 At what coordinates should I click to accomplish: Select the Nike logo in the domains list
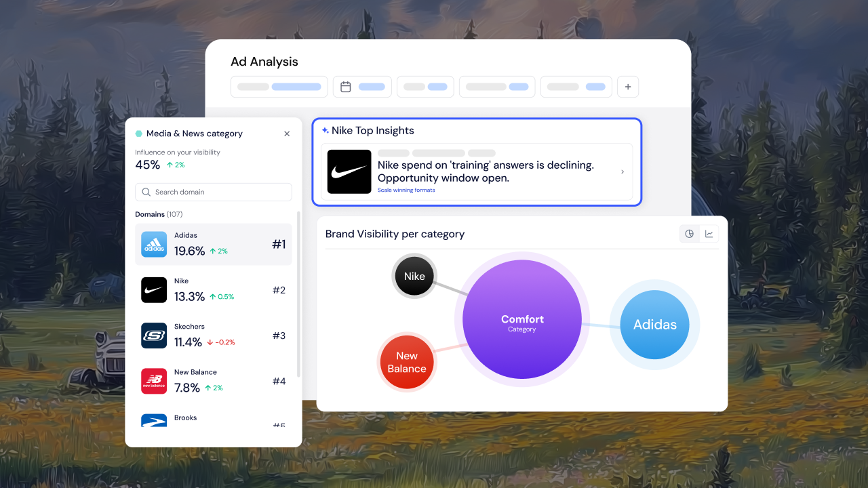point(154,290)
